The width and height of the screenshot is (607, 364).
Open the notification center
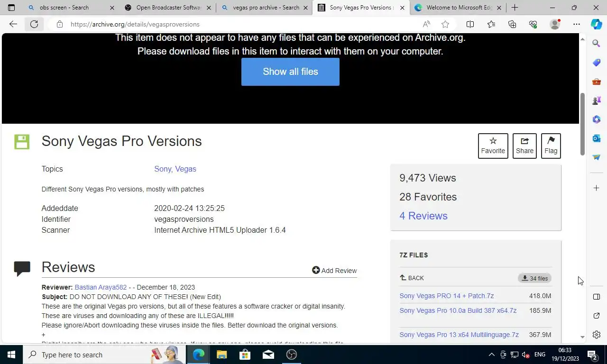[592, 355]
